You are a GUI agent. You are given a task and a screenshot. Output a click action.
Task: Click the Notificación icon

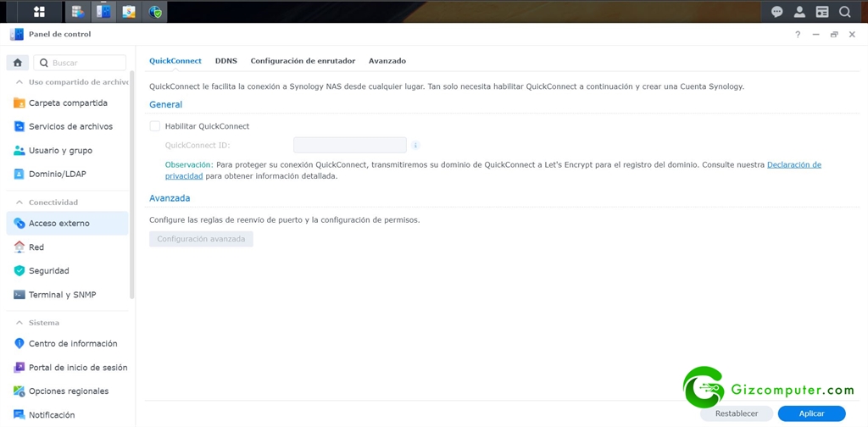point(19,415)
